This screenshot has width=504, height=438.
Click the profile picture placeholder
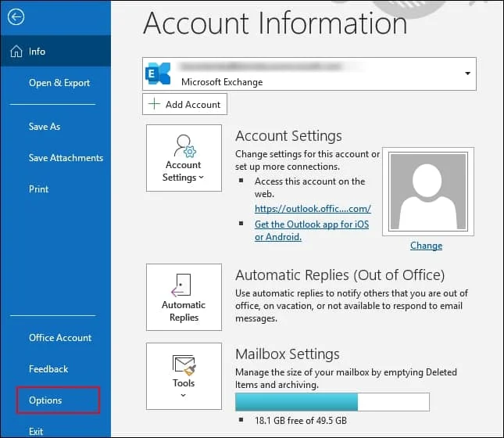[x=428, y=192]
